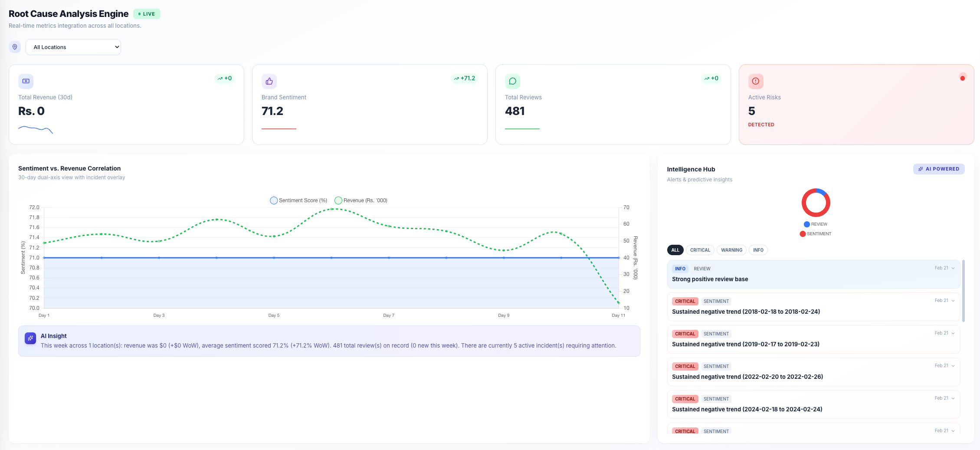Toggle the REVIEW legend under the donut chart
This screenshot has height=450, width=980.
click(816, 224)
